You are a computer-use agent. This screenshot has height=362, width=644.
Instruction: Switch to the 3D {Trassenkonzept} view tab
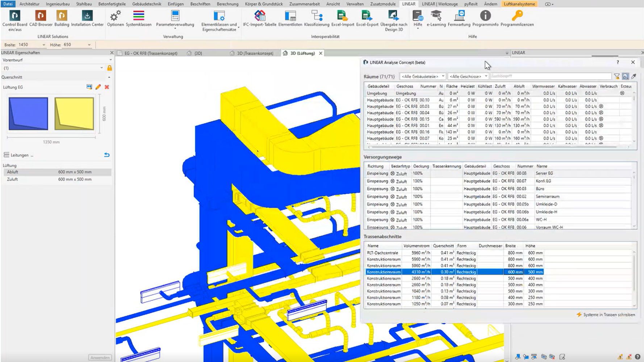point(255,53)
